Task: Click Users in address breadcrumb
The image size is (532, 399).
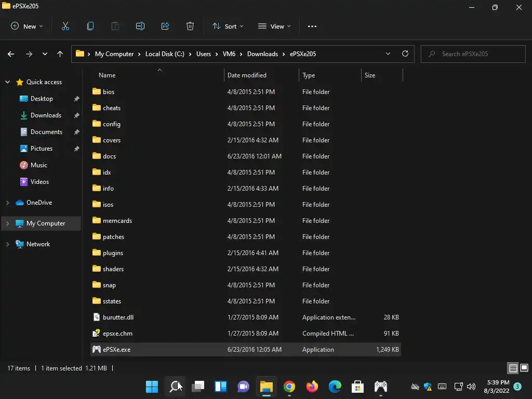Action: 204,54
